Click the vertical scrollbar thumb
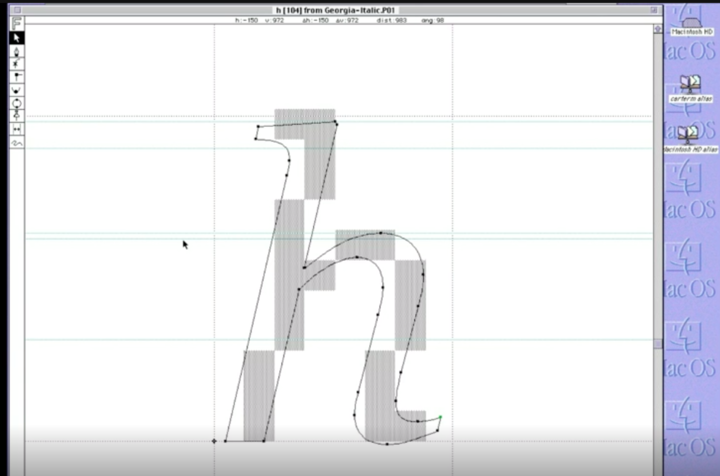 click(658, 344)
